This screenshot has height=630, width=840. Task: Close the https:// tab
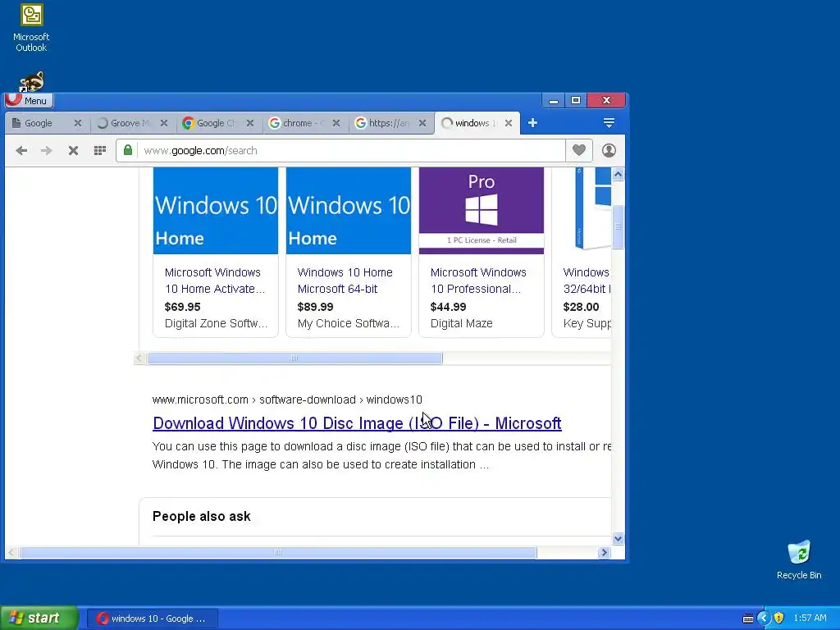pos(422,123)
